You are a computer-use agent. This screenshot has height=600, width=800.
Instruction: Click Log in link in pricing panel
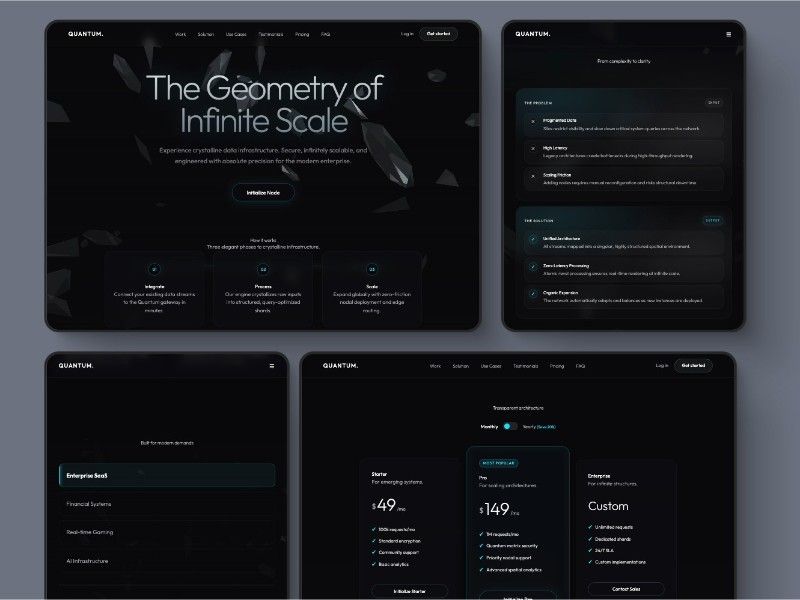662,366
